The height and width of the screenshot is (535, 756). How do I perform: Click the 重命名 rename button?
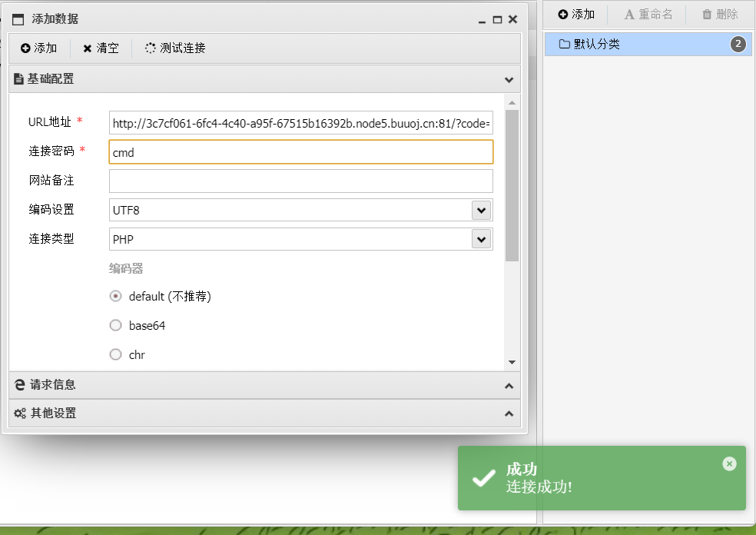pyautogui.click(x=648, y=15)
